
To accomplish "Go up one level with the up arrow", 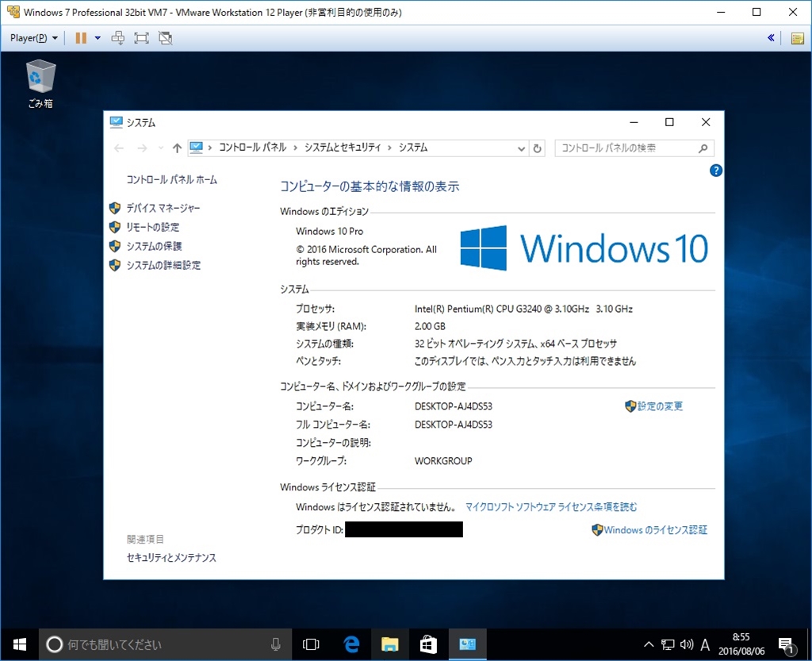I will coord(177,148).
